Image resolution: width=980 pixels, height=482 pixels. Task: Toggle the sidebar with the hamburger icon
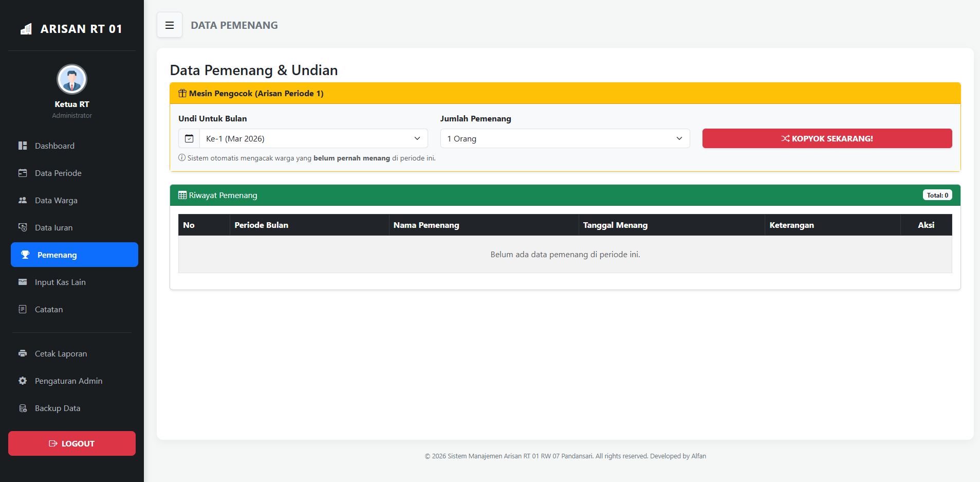pos(170,25)
